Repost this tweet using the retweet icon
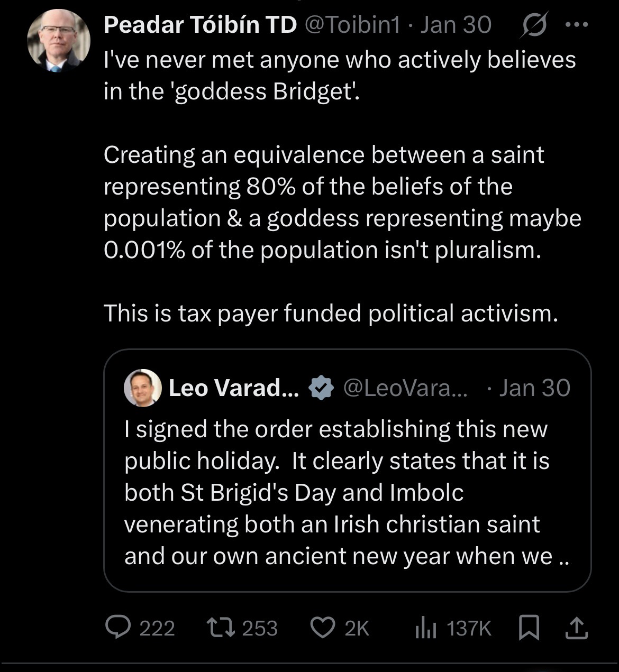 (x=220, y=628)
